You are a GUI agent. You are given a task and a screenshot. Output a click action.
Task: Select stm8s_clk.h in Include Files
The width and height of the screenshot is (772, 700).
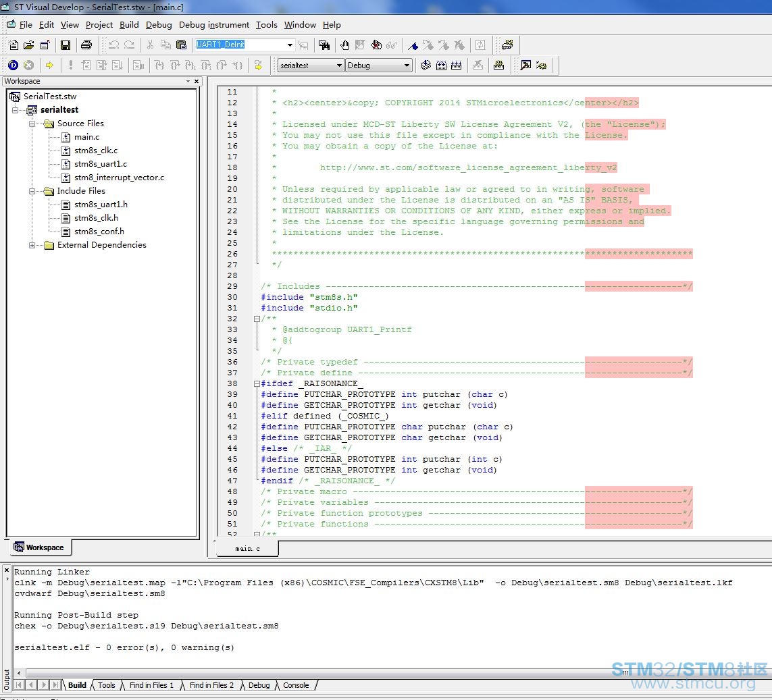point(96,218)
